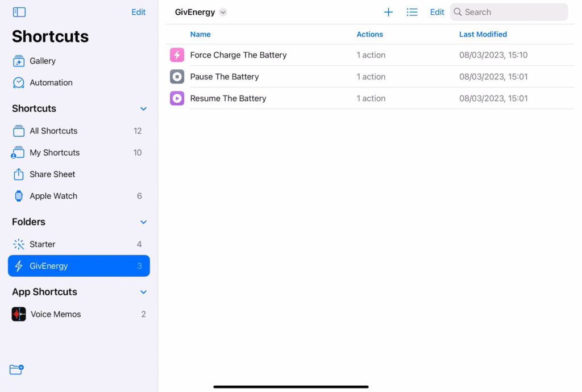Click Pause The Battery 1 action cell
Viewport: 582px width, 392px height.
pos(371,77)
